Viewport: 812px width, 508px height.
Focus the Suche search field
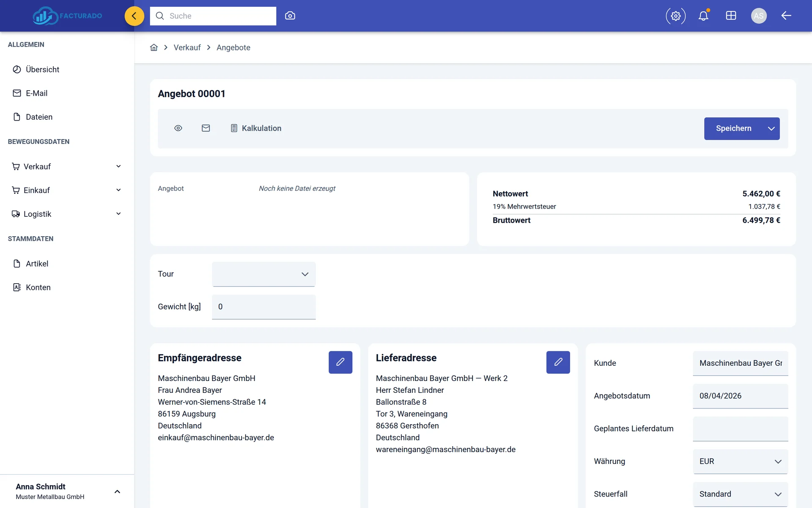213,16
